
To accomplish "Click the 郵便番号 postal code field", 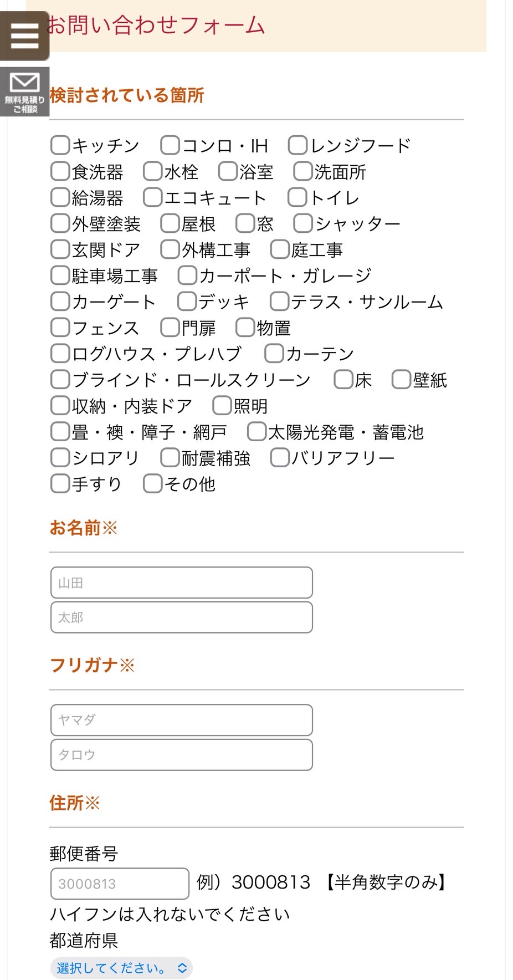I will point(119,884).
